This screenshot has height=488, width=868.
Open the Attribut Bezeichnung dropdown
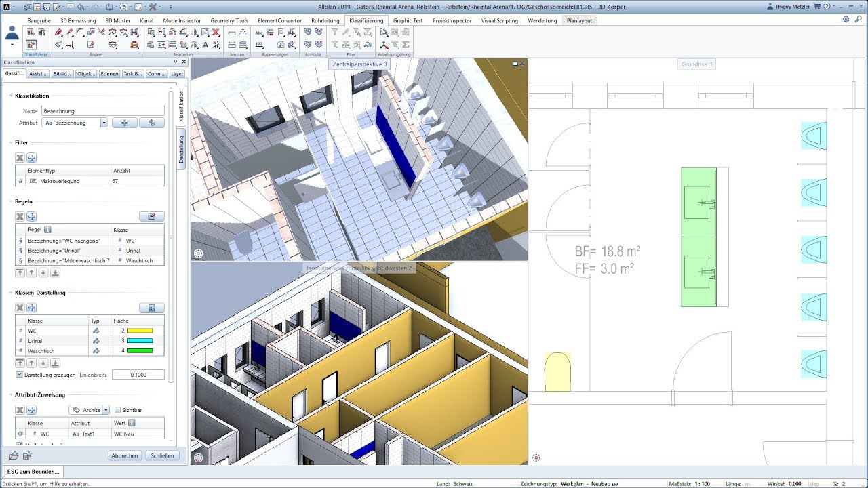pos(104,123)
